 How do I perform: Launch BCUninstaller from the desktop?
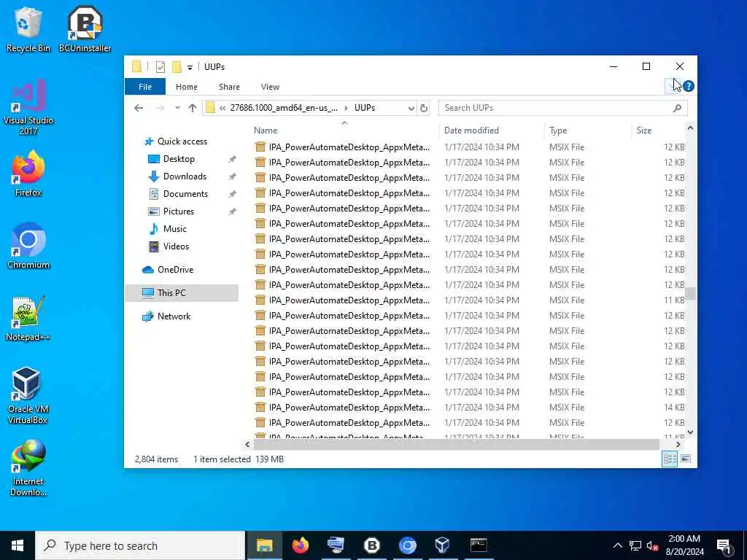tap(85, 29)
